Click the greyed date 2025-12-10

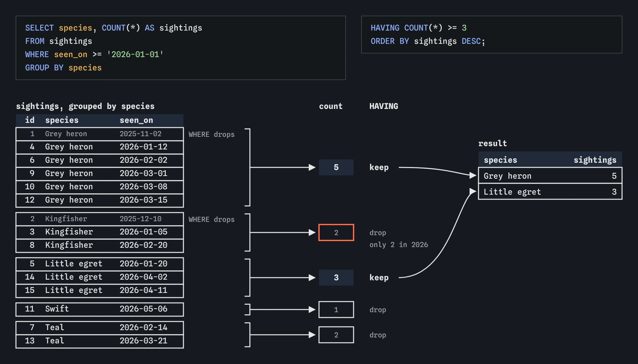[x=140, y=219]
